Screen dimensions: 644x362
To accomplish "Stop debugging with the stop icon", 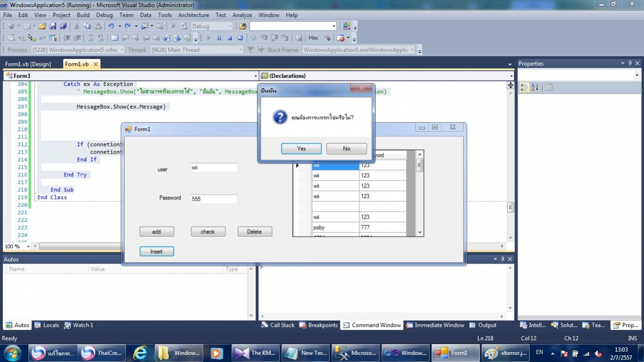I will click(x=230, y=38).
